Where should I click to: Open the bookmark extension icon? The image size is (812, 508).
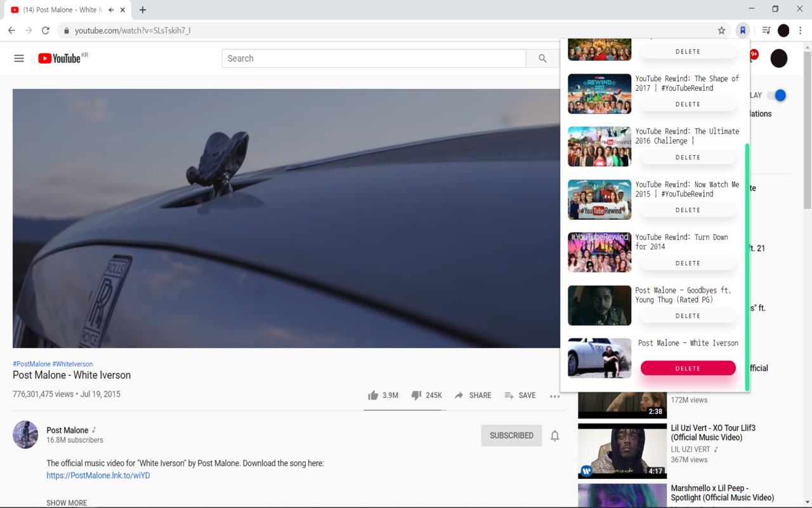(742, 30)
